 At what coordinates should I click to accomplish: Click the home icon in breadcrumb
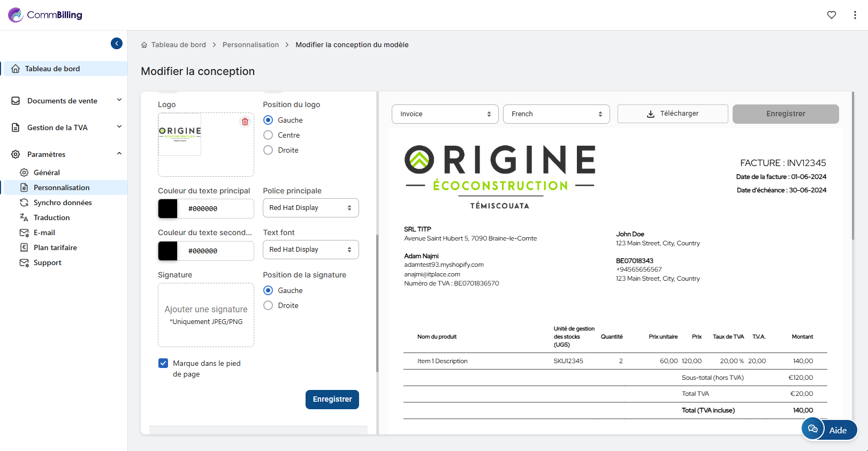144,45
